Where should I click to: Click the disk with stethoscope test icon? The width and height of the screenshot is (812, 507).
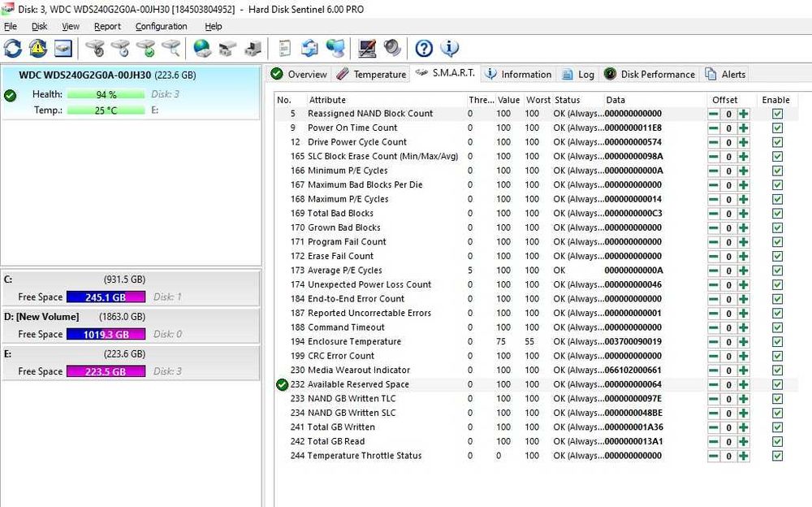pyautogui.click(x=95, y=48)
